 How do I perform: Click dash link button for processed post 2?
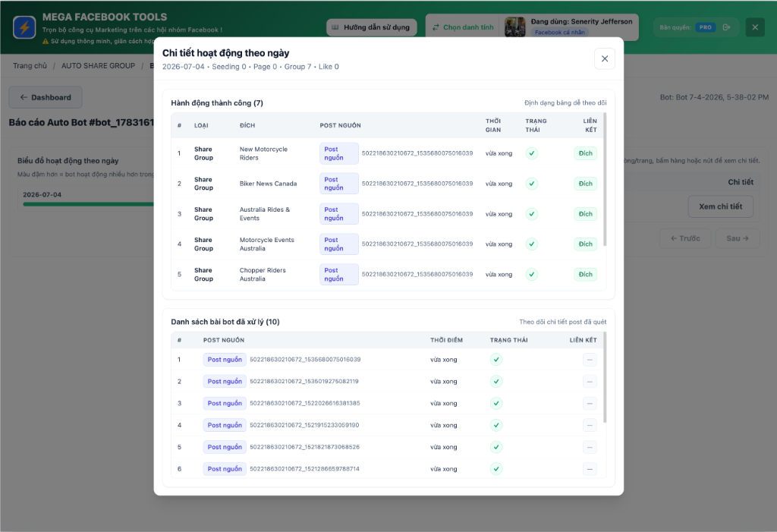coord(590,381)
